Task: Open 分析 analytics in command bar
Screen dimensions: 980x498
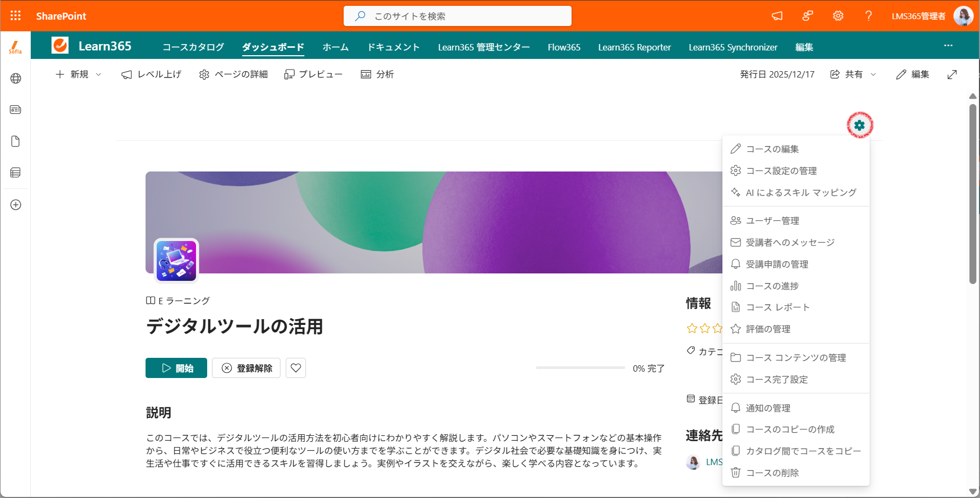Action: pos(377,74)
